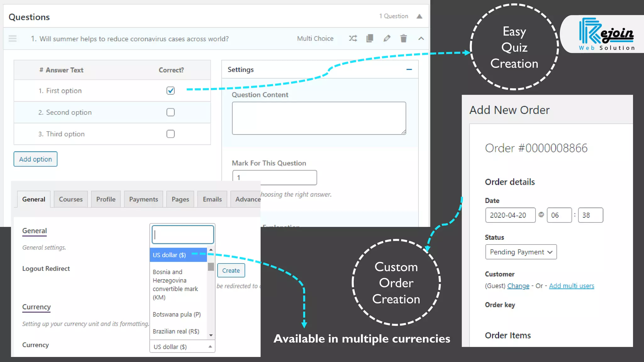
Task: Switch to the Courses tab
Action: (x=71, y=199)
